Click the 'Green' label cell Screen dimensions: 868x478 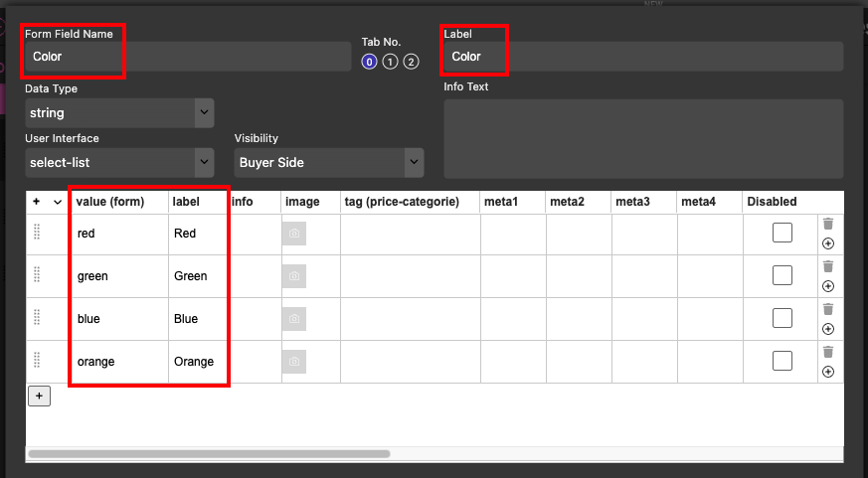[198, 276]
